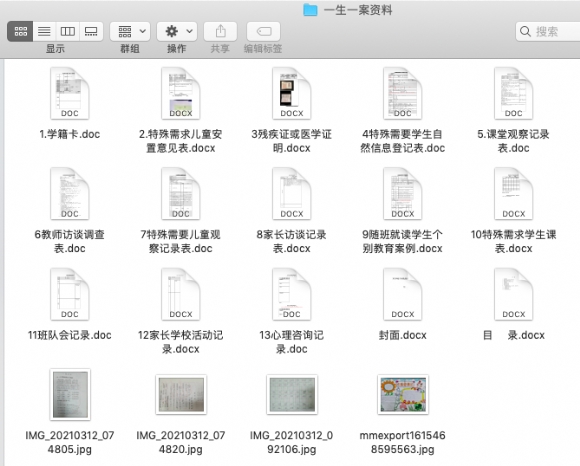Image resolution: width=580 pixels, height=466 pixels.
Task: Click the file name 5.课堂观察记录表.doc
Action: pos(513,141)
